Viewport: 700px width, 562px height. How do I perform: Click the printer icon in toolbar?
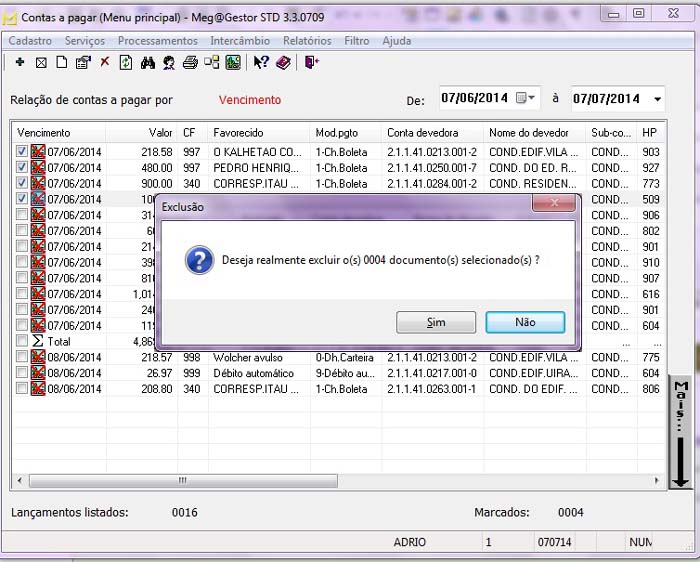tap(190, 62)
